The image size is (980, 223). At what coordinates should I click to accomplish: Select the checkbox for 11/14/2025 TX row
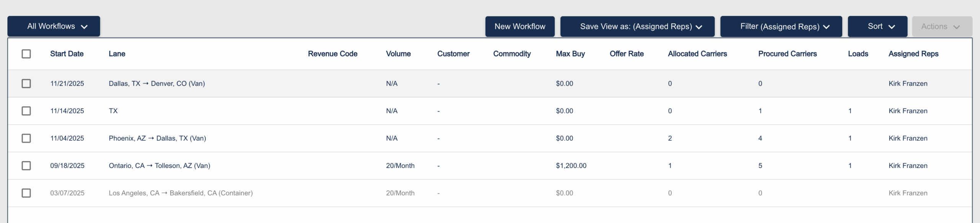click(x=26, y=111)
